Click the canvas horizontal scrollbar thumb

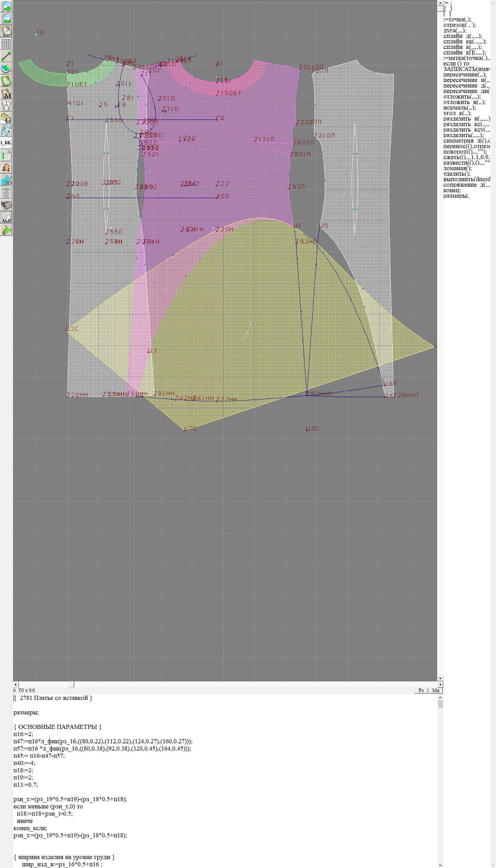71,684
